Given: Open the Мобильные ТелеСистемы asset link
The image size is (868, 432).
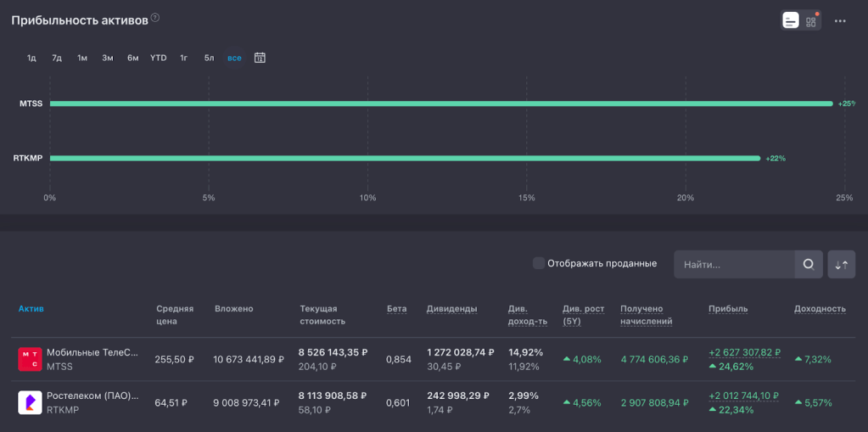Looking at the screenshot, I should 92,352.
